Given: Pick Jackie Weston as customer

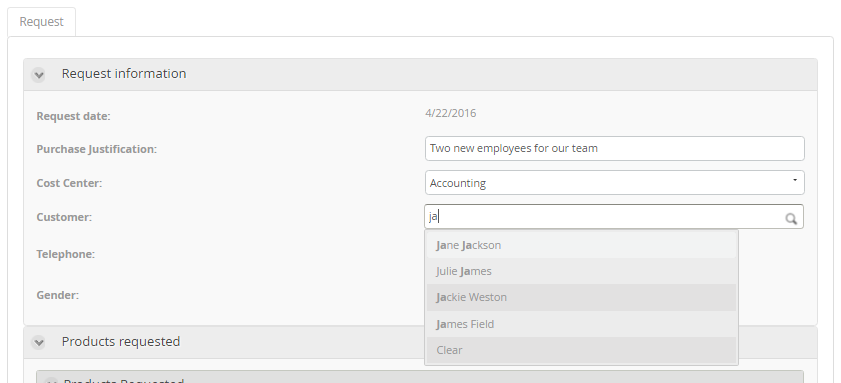Looking at the screenshot, I should [x=581, y=297].
